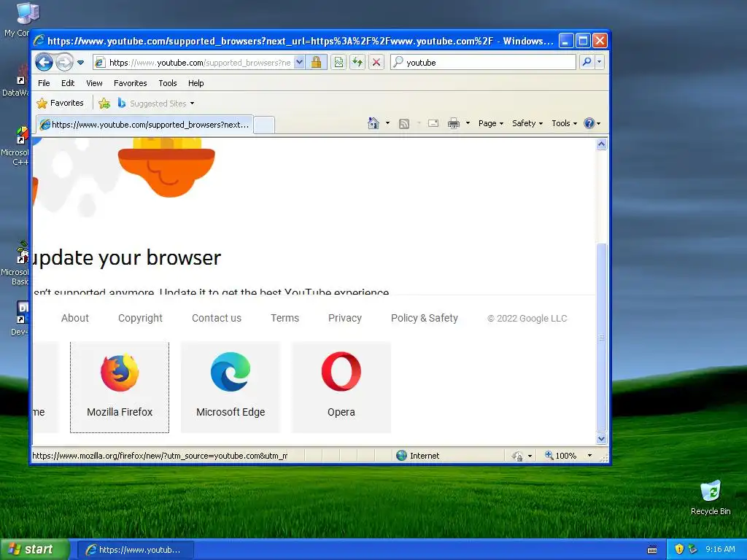Click the Forward navigation arrow
Screen dimensions: 747x560
[x=64, y=62]
